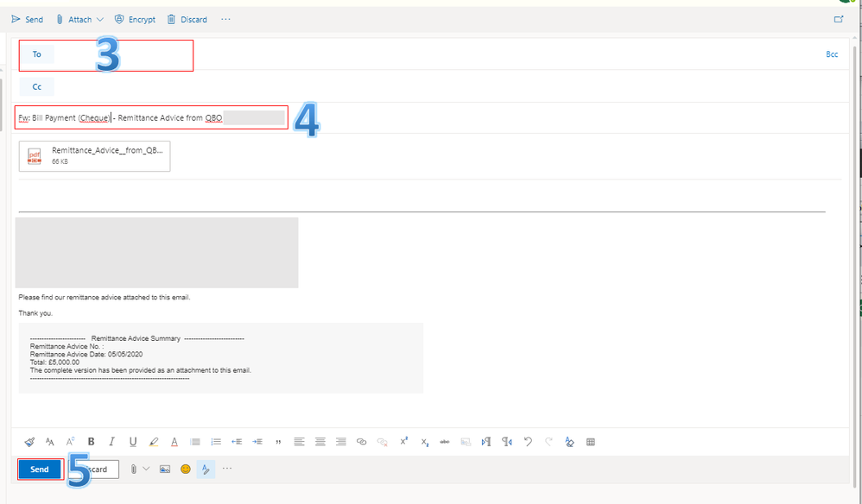Click "Remittance Advice Date: 05/05/2020" line
This screenshot has height=504, width=862.
tap(86, 354)
